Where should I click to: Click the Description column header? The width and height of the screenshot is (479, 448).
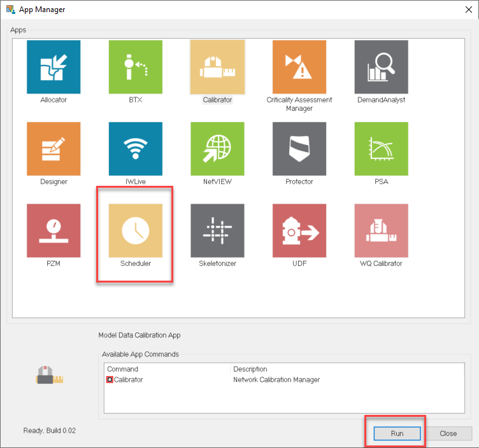(x=250, y=369)
